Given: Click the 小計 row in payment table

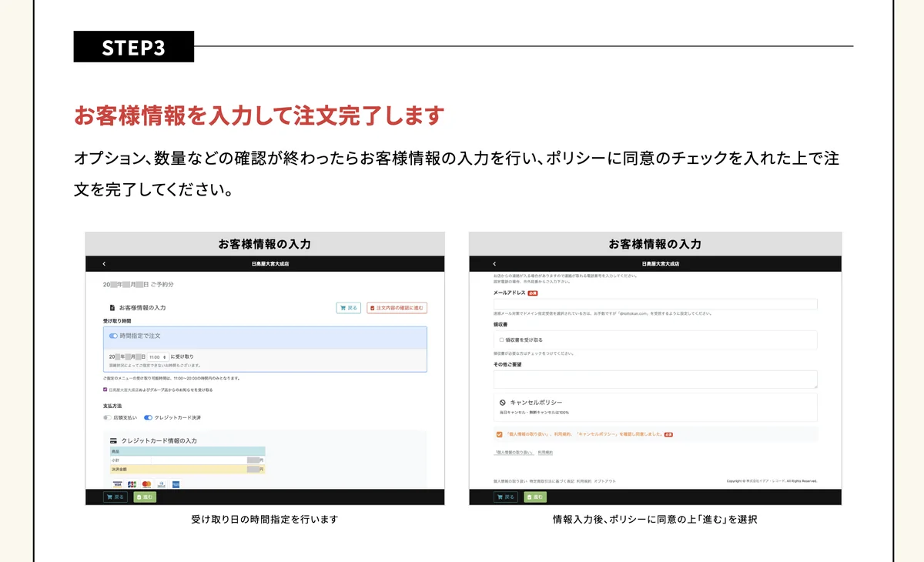Looking at the screenshot, I should [x=187, y=460].
